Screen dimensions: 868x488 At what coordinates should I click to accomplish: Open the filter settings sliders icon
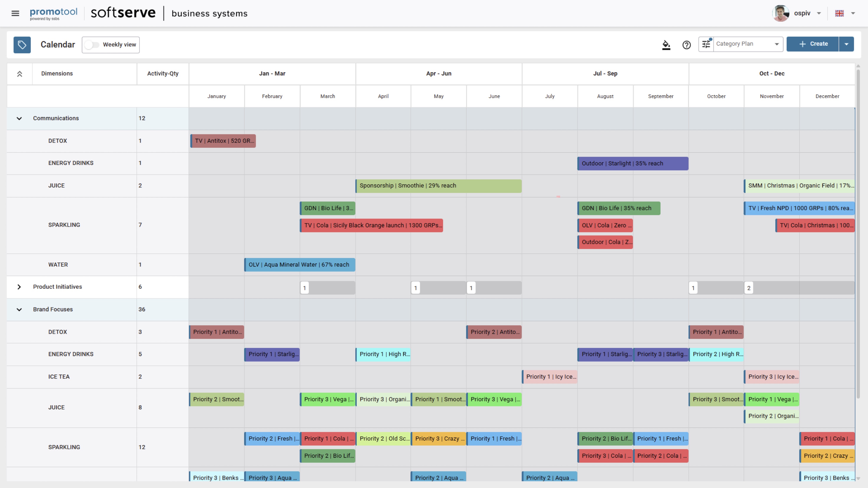click(706, 44)
